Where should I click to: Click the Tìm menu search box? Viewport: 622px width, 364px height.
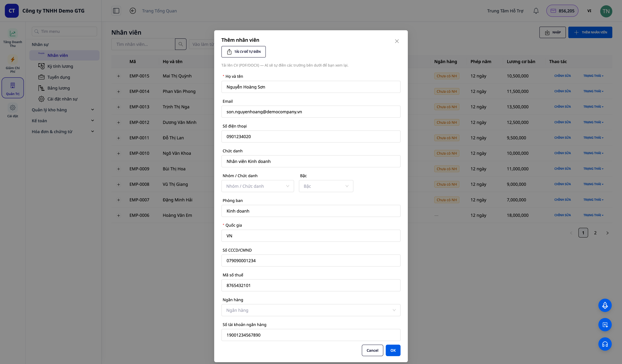[64, 31]
